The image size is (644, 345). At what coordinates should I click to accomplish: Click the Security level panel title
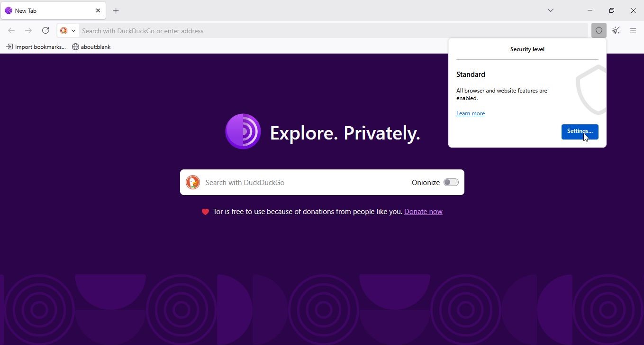pos(527,49)
